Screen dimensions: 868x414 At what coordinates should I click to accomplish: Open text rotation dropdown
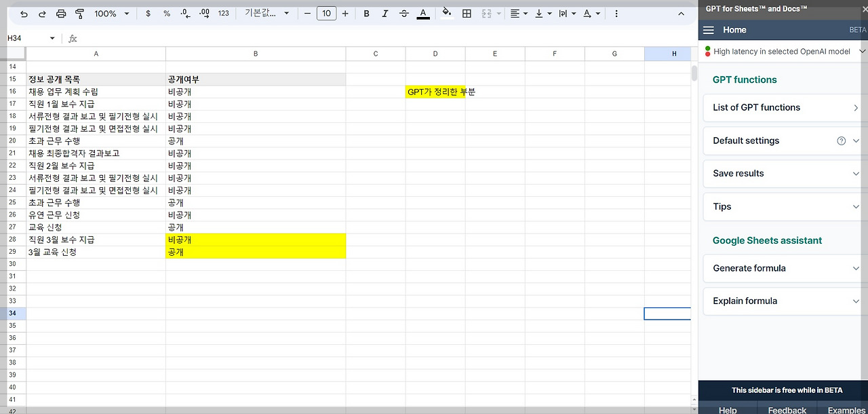[591, 14]
